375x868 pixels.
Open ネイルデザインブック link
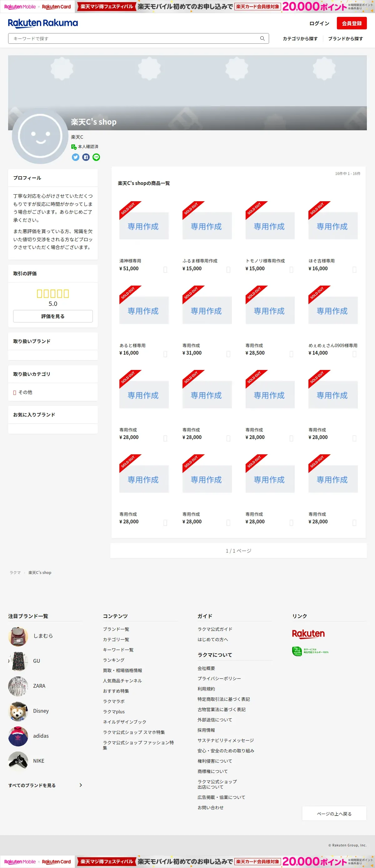point(125,722)
